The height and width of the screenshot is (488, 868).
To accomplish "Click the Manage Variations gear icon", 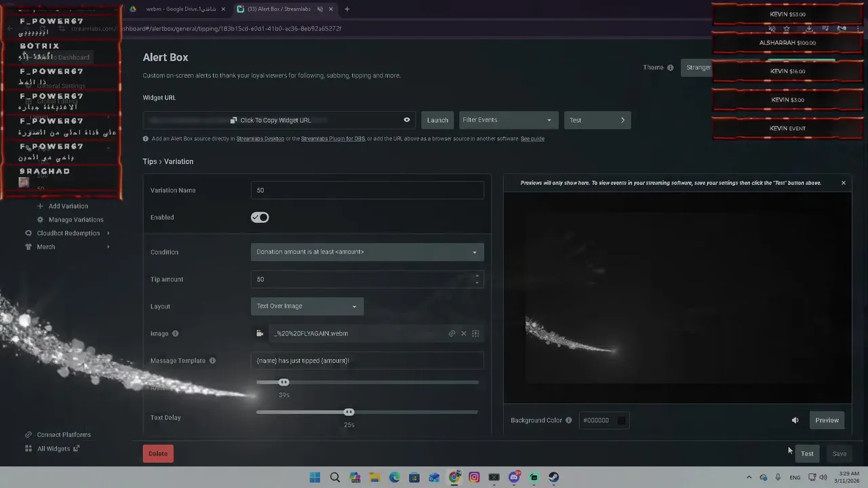I will (x=40, y=220).
